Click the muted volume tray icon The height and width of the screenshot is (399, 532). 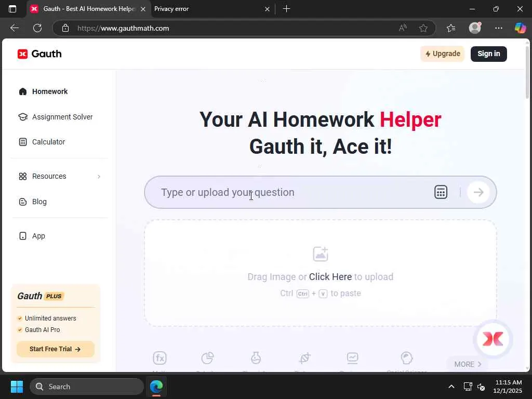point(481,387)
